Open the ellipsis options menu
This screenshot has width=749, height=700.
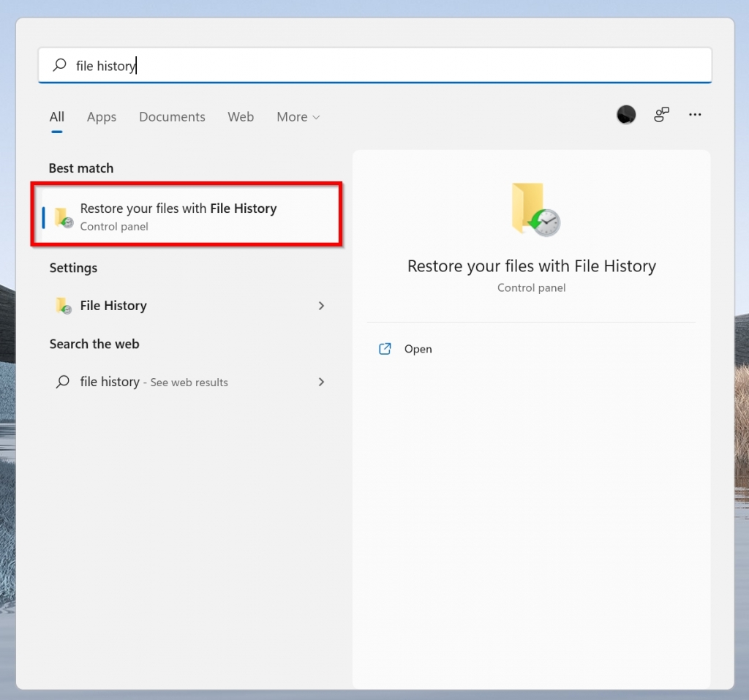pos(695,114)
